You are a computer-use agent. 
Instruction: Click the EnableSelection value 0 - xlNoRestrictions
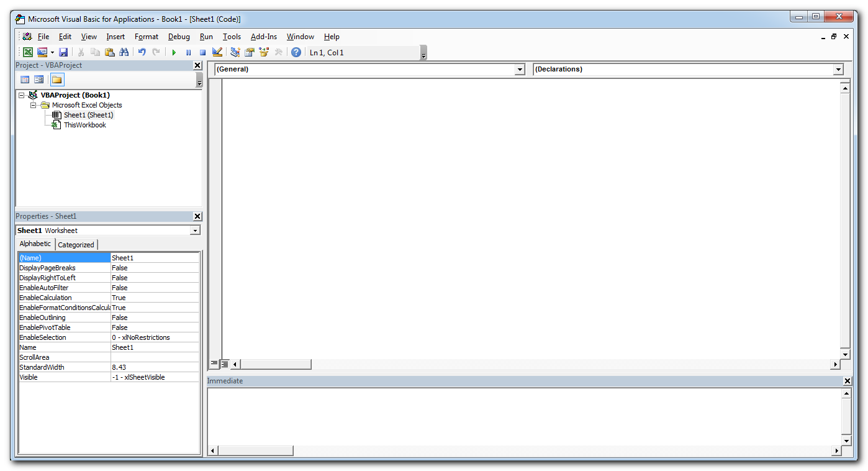[155, 337]
